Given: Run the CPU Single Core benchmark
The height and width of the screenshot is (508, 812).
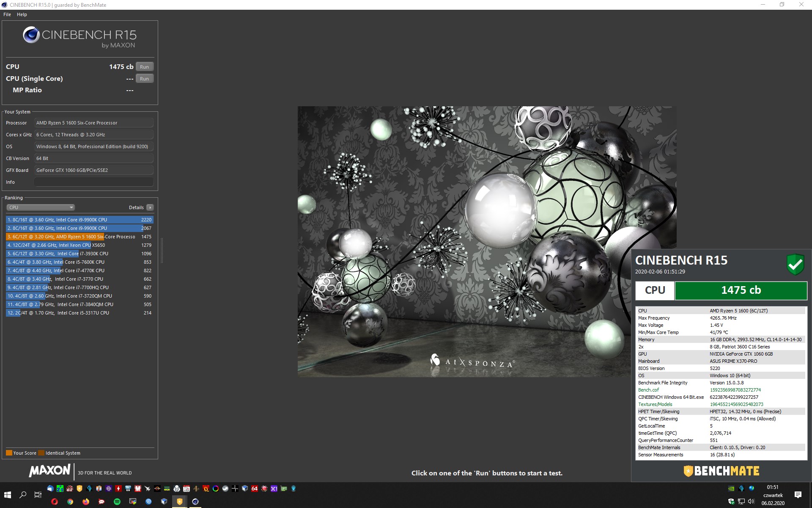Looking at the screenshot, I should 144,79.
